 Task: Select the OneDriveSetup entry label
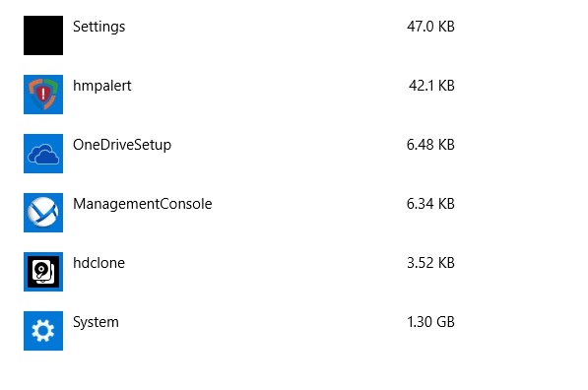[x=122, y=145]
